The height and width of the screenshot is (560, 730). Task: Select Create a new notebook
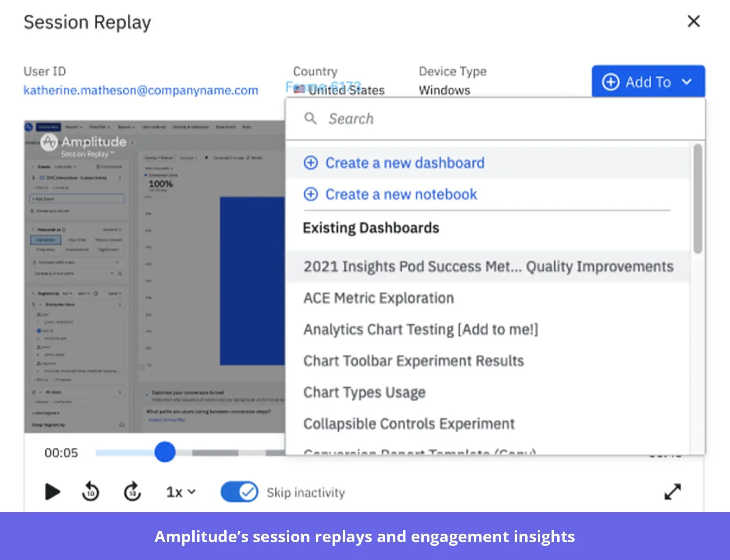pos(488,194)
